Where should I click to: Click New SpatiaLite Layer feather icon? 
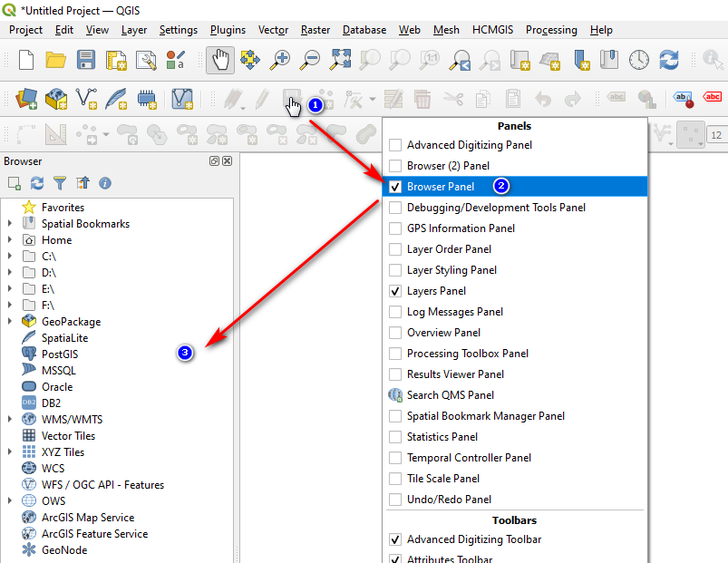[116, 99]
